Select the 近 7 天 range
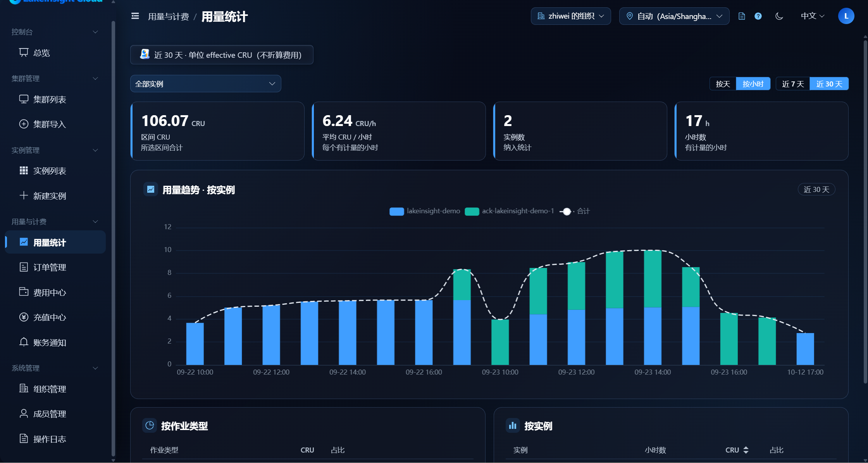868x463 pixels. tap(793, 84)
